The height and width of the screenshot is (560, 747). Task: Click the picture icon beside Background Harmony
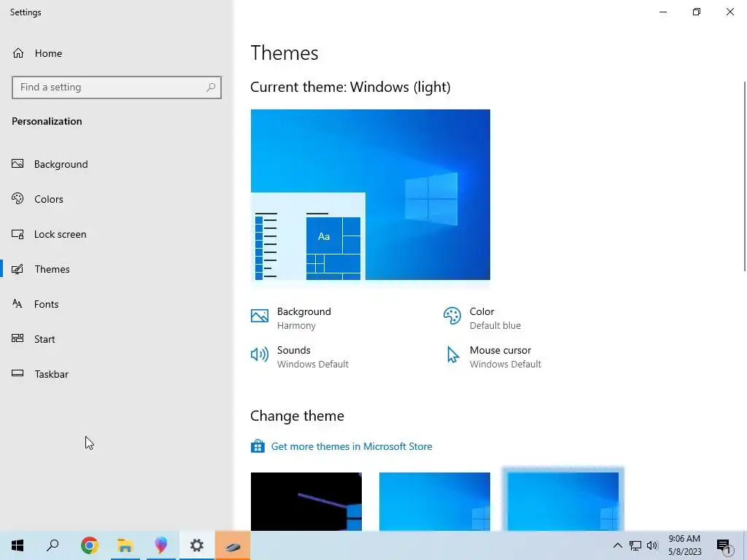[x=260, y=315]
